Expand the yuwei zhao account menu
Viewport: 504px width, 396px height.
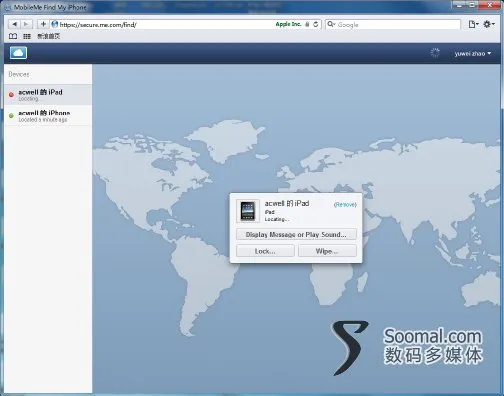[473, 53]
